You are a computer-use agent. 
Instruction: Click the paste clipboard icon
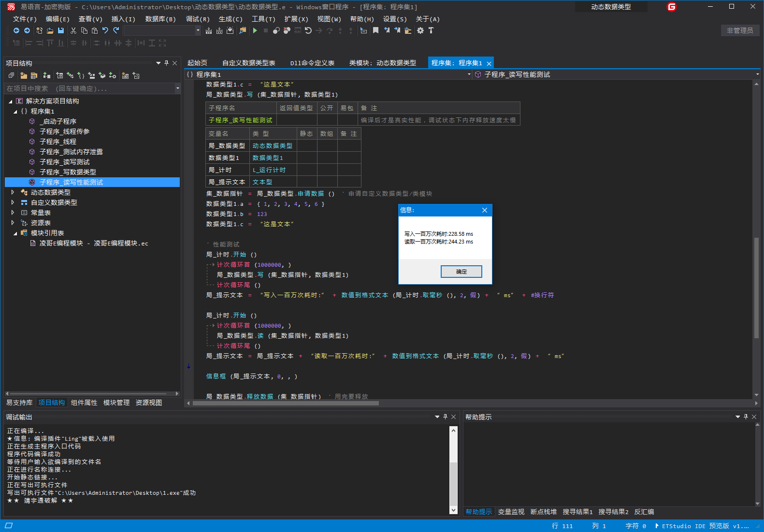[95, 30]
